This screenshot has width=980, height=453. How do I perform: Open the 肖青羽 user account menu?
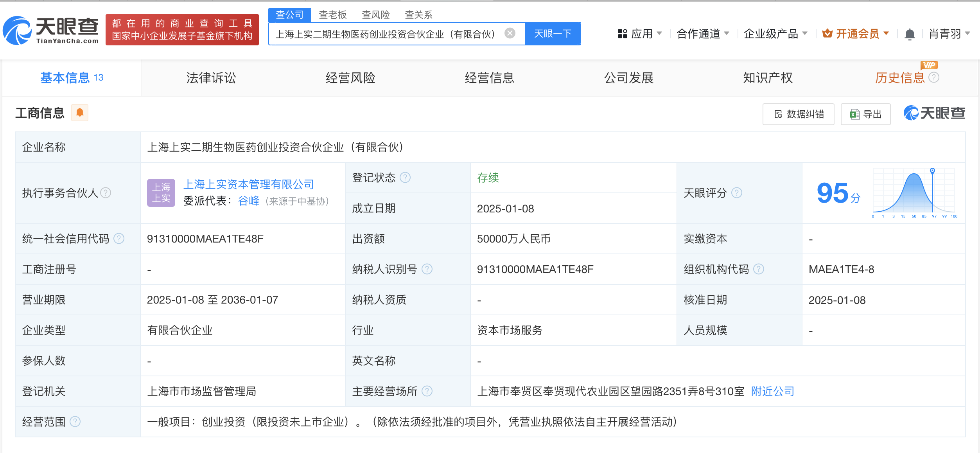(949, 34)
